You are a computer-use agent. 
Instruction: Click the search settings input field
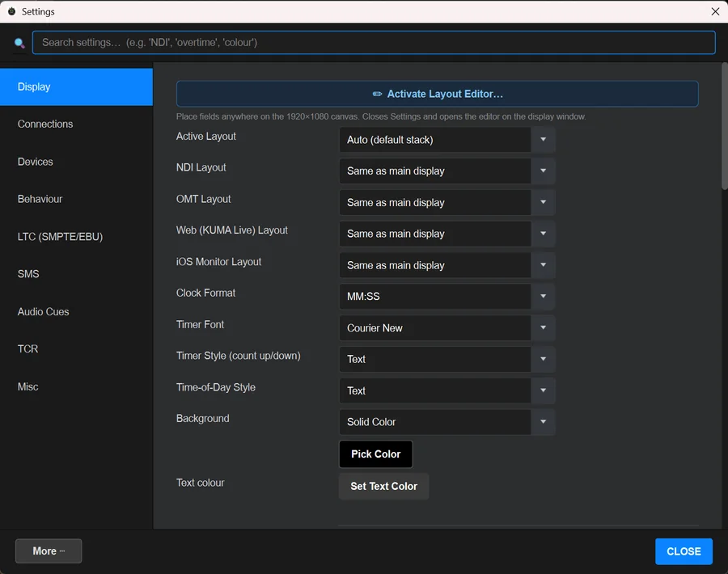[x=374, y=43]
